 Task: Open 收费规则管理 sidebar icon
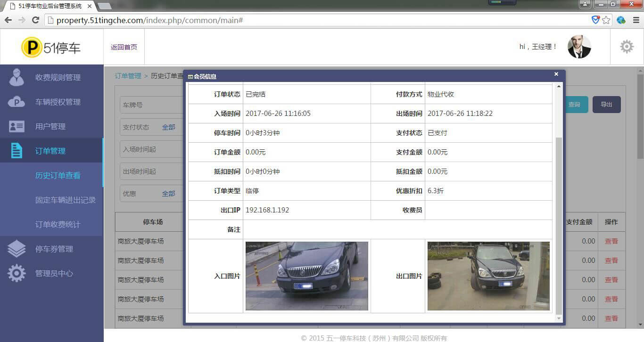[17, 77]
